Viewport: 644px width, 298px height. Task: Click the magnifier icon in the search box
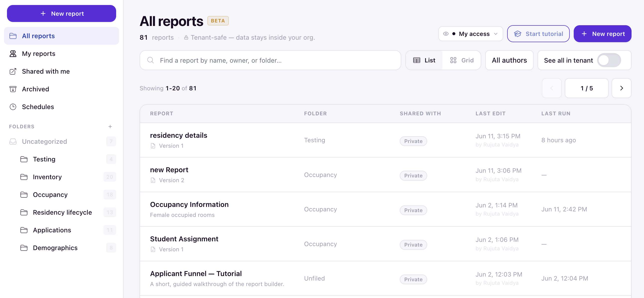[x=151, y=60]
